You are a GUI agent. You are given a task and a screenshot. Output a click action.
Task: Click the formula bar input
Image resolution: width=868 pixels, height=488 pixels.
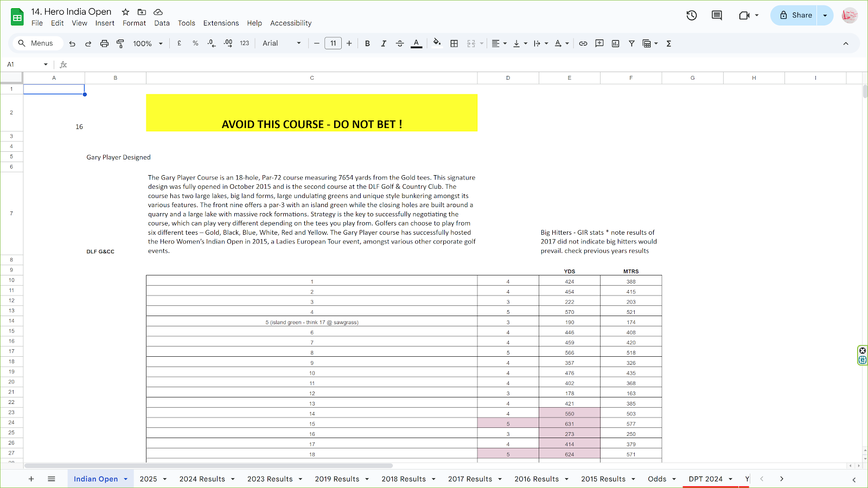(x=467, y=65)
